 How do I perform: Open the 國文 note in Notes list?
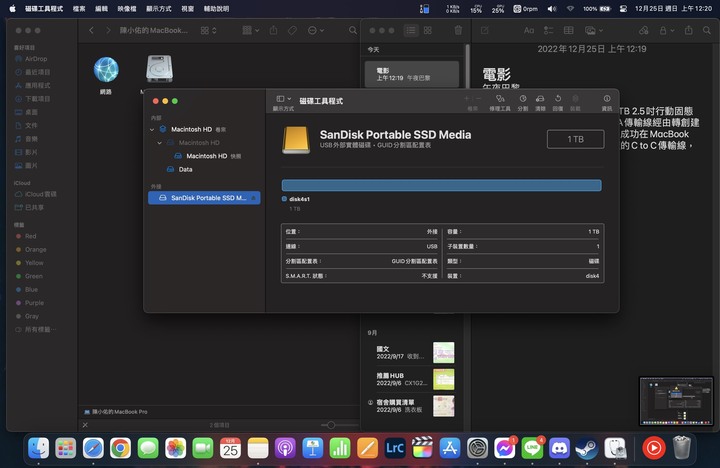[x=412, y=352]
